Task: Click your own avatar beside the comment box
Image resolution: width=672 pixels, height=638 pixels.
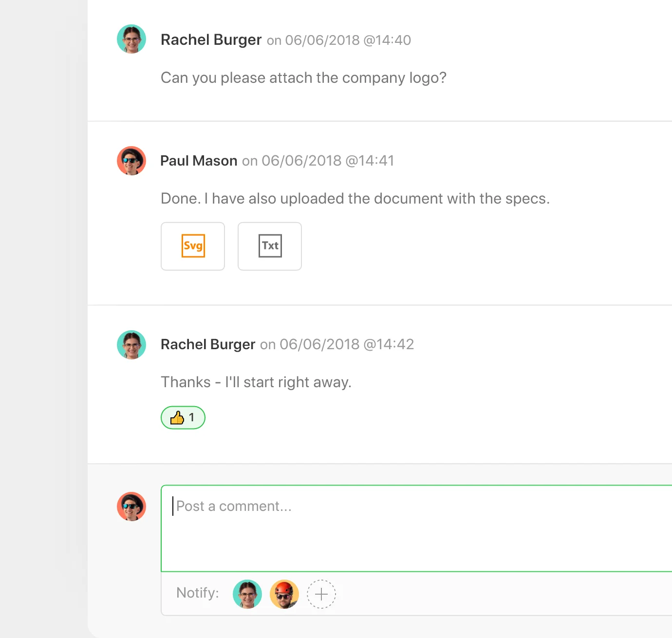Action: tap(131, 507)
